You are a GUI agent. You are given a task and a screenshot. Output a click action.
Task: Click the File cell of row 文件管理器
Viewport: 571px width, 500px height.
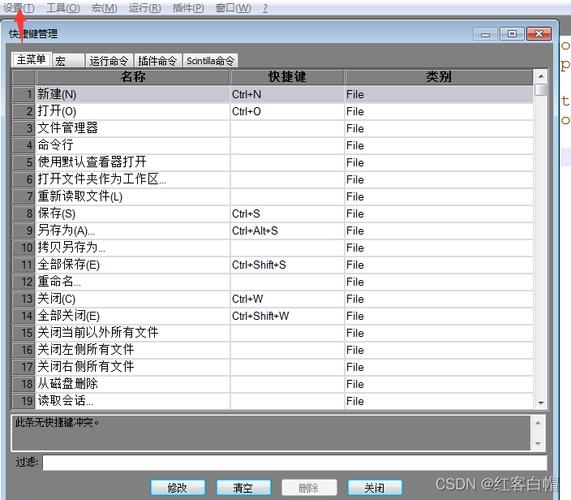tap(439, 129)
